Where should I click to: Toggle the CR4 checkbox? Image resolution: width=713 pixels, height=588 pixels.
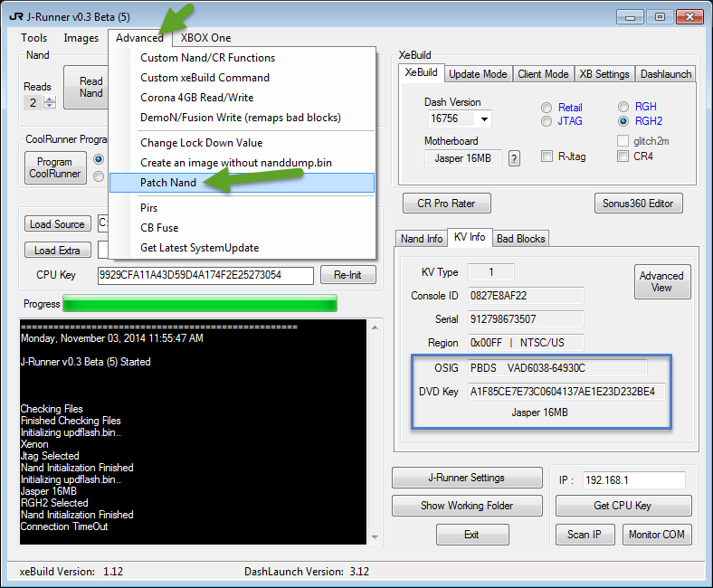click(623, 156)
